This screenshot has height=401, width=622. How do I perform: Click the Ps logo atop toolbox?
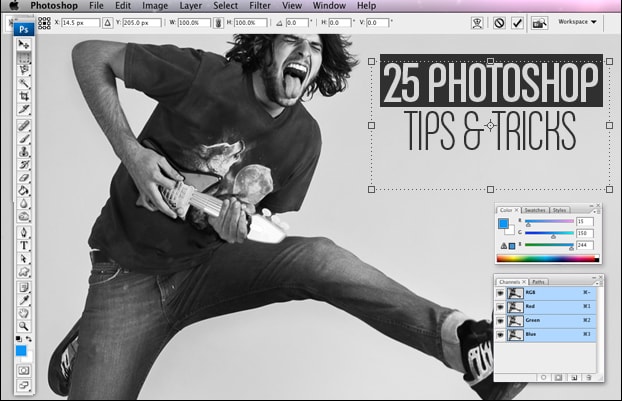pos(24,29)
